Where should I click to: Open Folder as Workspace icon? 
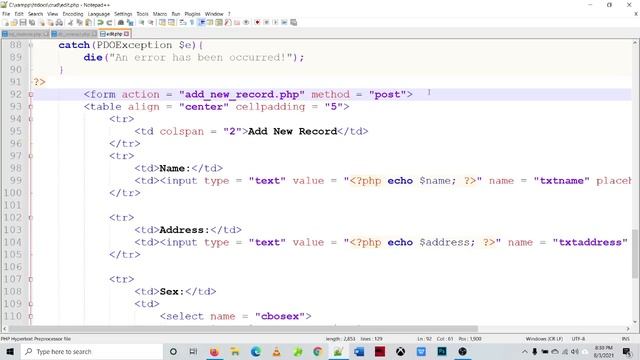[x=237, y=22]
